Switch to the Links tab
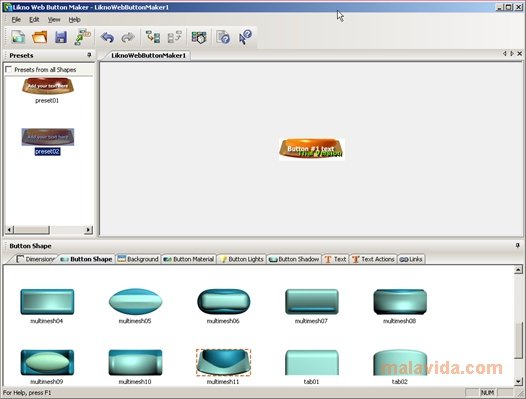 click(x=411, y=259)
